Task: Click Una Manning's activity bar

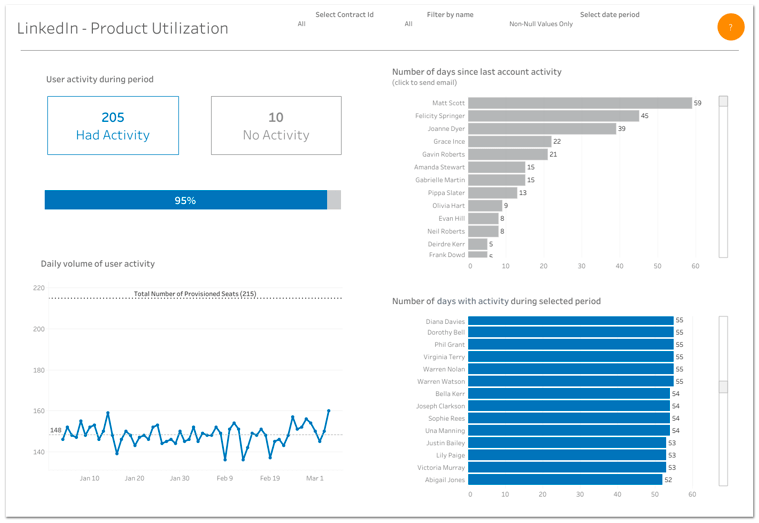Action: (x=569, y=431)
